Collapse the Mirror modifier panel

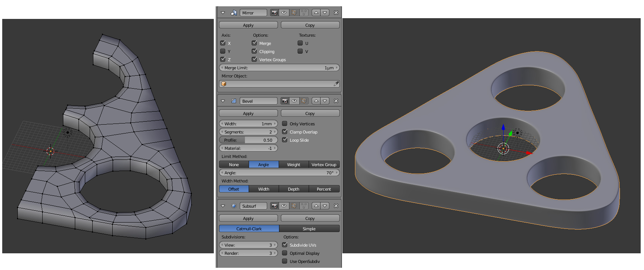click(223, 13)
